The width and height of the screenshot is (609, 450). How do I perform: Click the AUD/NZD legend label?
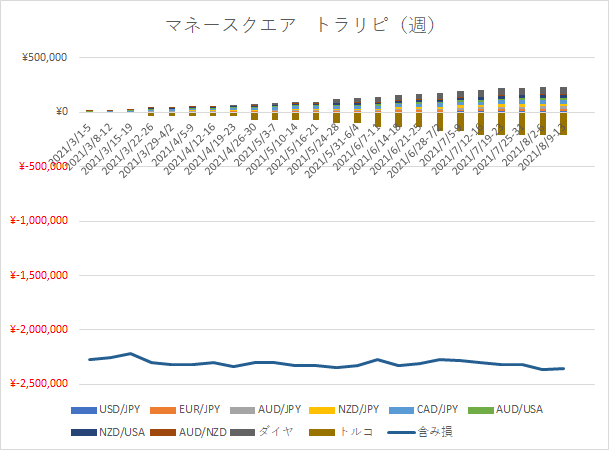click(x=203, y=432)
